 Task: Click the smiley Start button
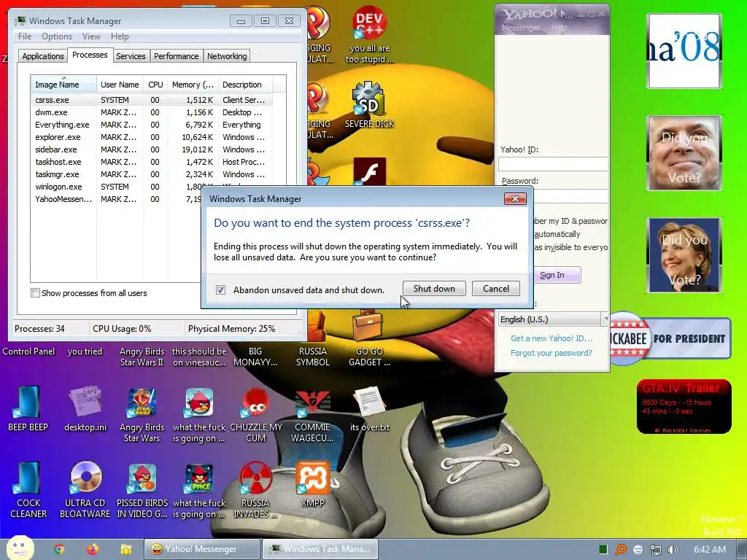(20, 548)
